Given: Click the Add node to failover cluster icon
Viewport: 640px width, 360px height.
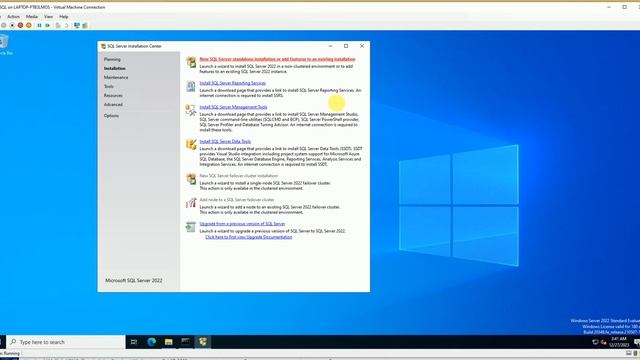Looking at the screenshot, I should point(191,202).
